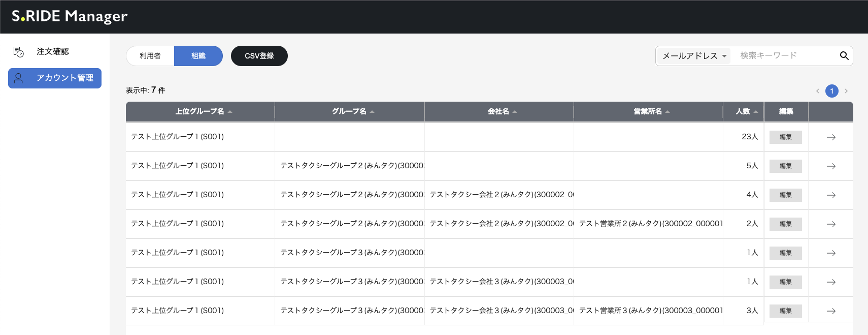Click the CSV登録 button
The width and height of the screenshot is (868, 335).
click(x=259, y=56)
